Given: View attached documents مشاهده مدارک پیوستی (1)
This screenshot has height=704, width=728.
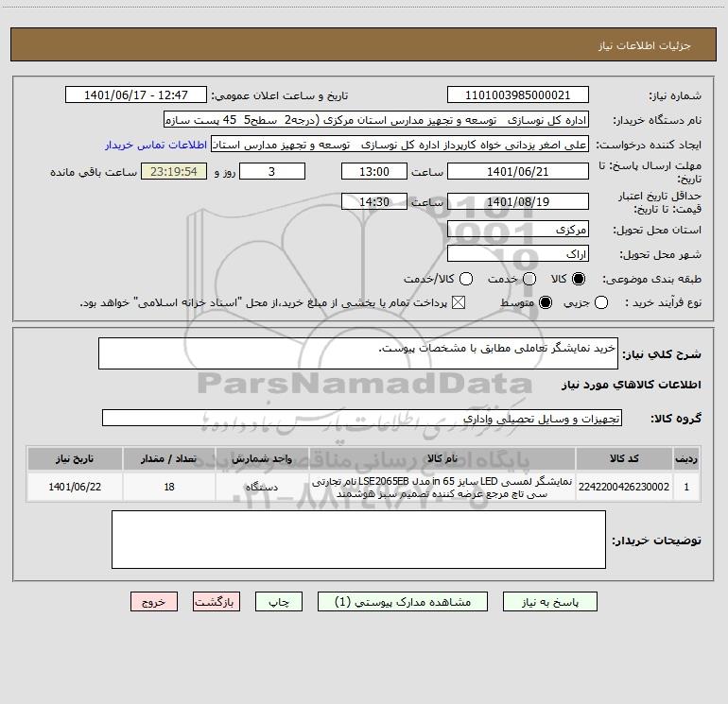Looking at the screenshot, I should click(403, 602).
